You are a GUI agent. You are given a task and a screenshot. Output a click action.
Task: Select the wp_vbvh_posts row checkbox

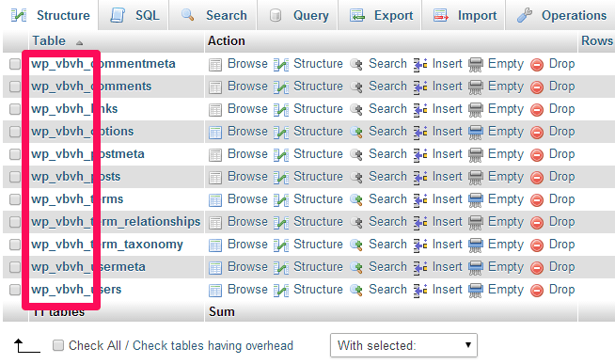(x=15, y=177)
